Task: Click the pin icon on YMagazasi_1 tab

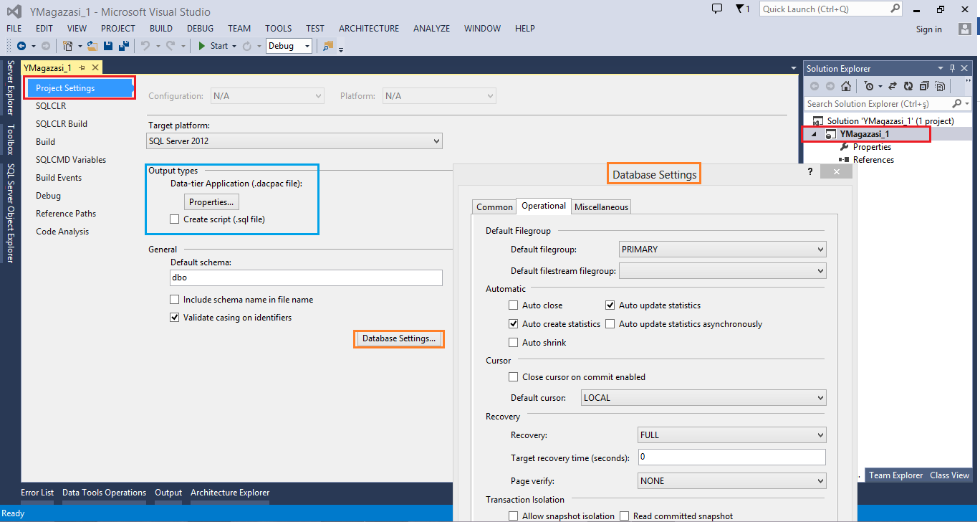Action: click(x=82, y=67)
